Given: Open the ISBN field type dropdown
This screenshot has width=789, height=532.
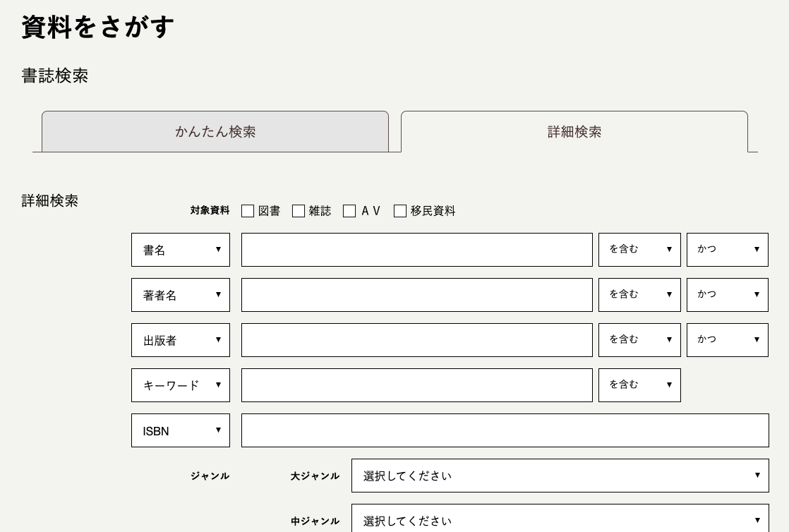Looking at the screenshot, I should (x=181, y=430).
